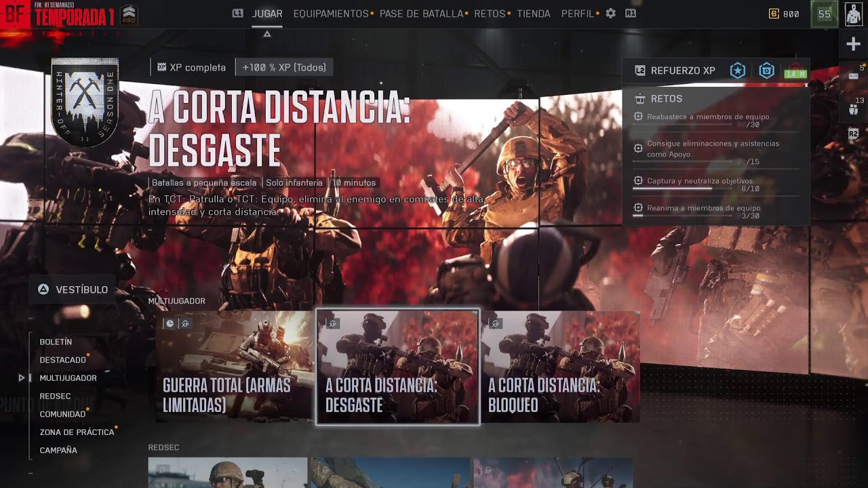
Task: Select BOLETÍN in the left sidebar
Action: (56, 342)
